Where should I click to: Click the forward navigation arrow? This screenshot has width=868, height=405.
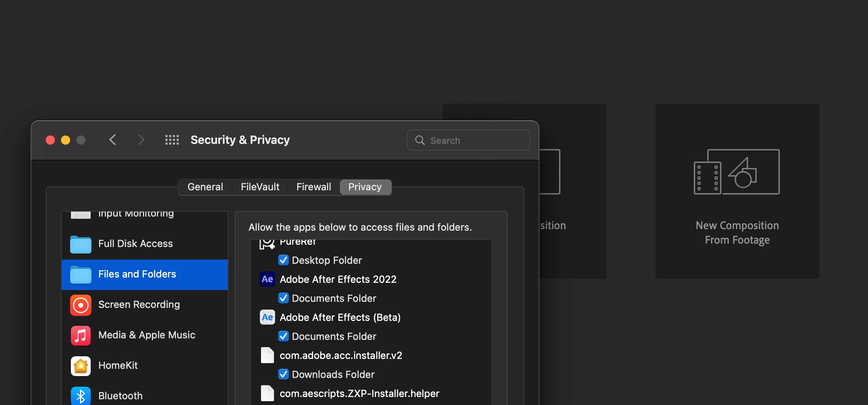[141, 140]
